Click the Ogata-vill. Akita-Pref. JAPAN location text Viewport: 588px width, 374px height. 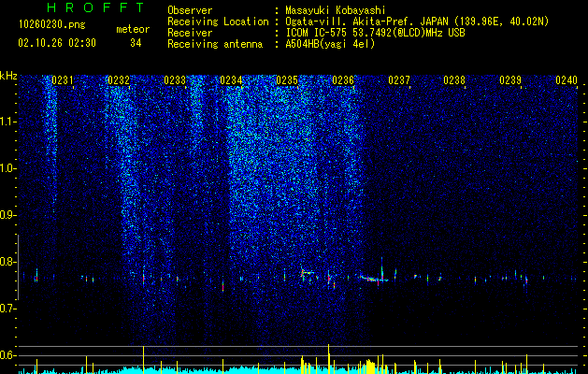(x=366, y=22)
